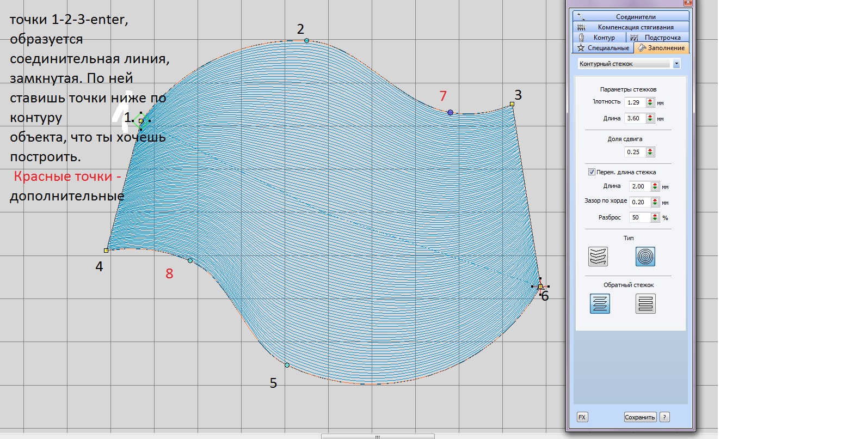Select the concentric spiral fill type icon
Screen dimensions: 868x439
tap(645, 257)
